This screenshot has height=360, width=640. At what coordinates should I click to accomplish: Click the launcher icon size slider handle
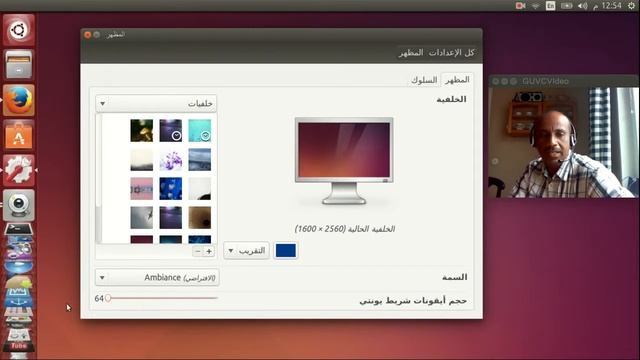pyautogui.click(x=108, y=298)
